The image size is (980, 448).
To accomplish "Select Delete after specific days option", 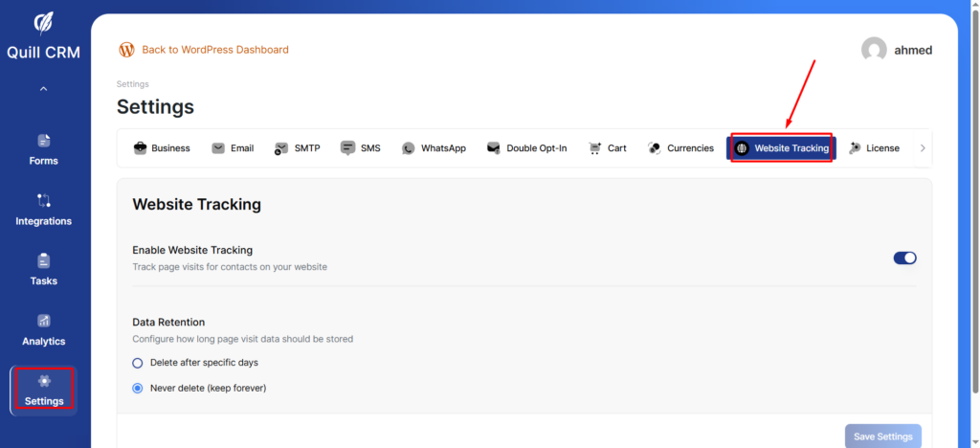I will click(x=138, y=363).
